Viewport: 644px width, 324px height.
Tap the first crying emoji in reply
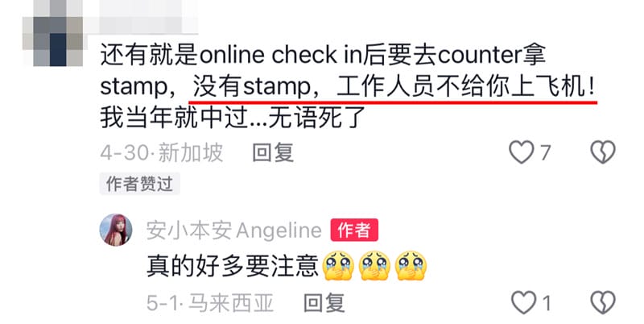[338, 266]
